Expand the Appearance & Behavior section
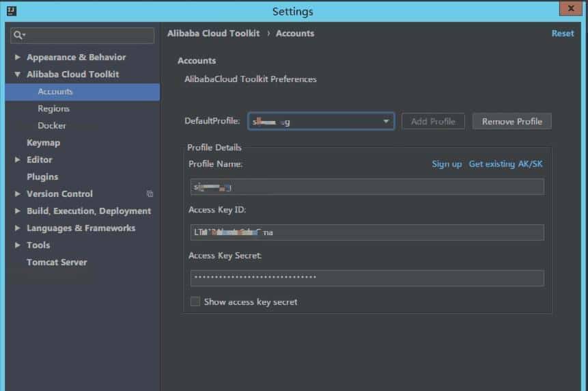This screenshot has width=588, height=391. click(x=17, y=57)
